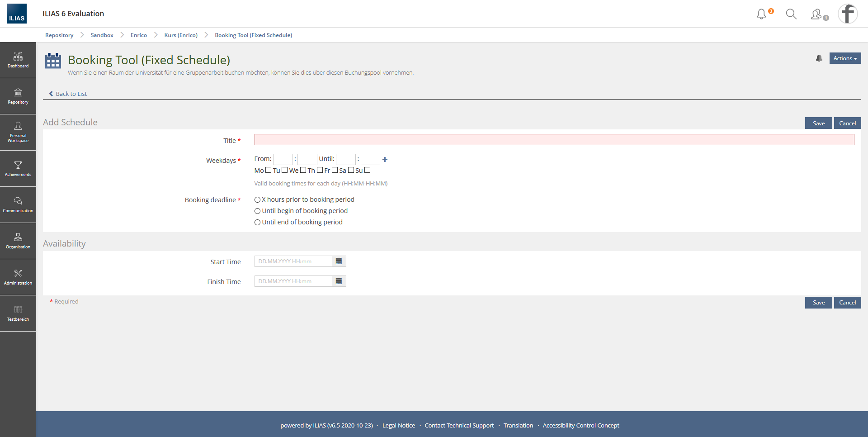Go to Personal Workspace sidebar item
868x437 pixels.
pyautogui.click(x=18, y=133)
